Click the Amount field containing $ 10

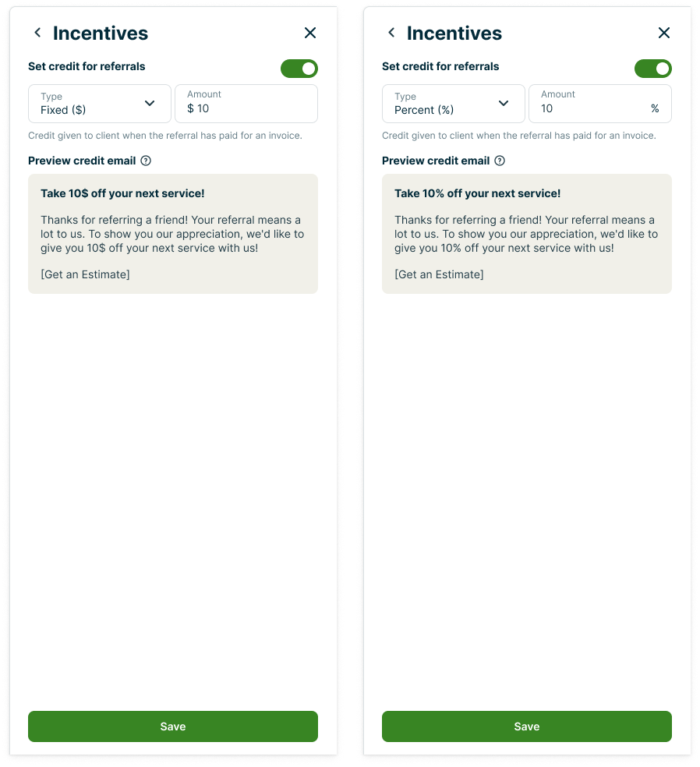(x=246, y=104)
